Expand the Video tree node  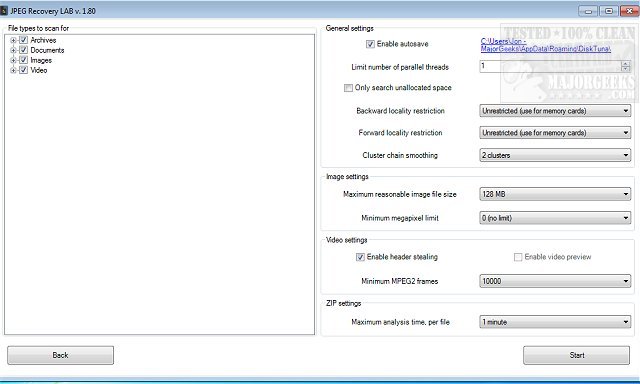[13, 70]
